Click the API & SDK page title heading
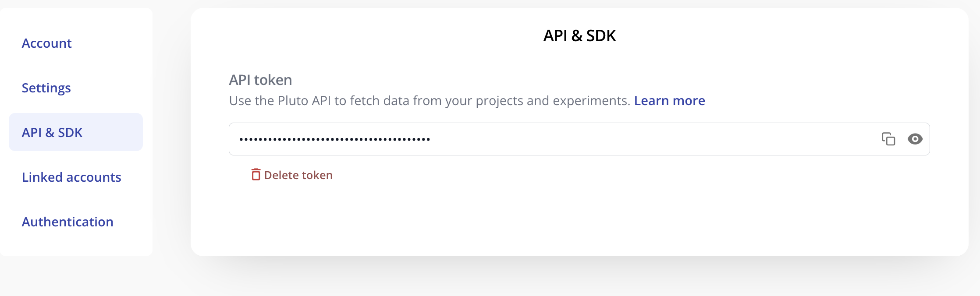980x296 pixels. pyautogui.click(x=579, y=36)
